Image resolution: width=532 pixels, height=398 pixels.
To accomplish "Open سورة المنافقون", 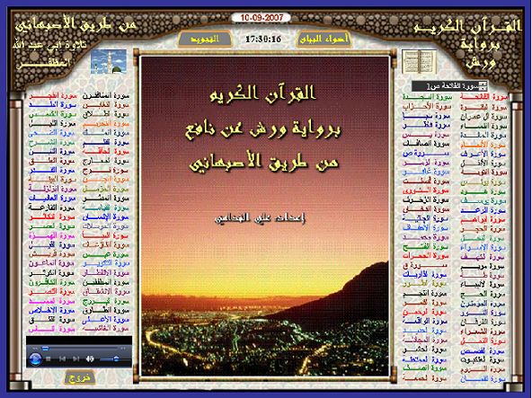I will coord(105,96).
